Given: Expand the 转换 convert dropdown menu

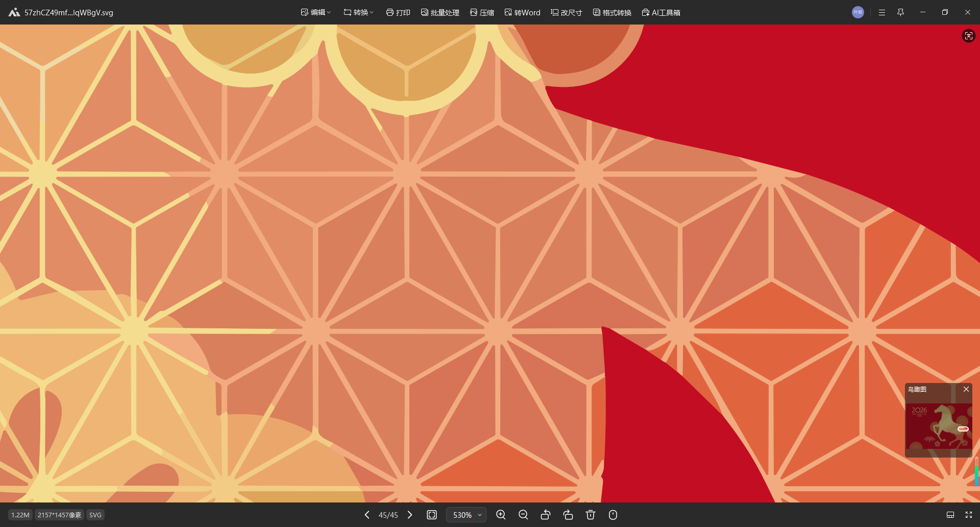Looking at the screenshot, I should point(359,12).
